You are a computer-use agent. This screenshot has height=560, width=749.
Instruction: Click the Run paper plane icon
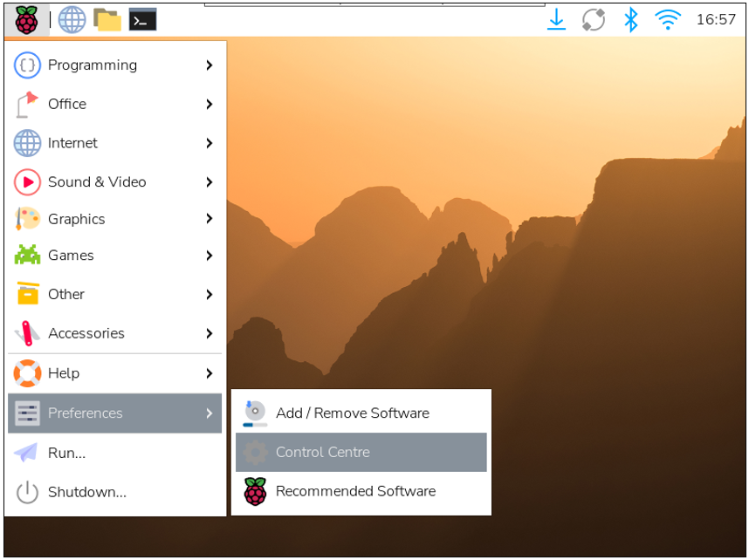26,452
